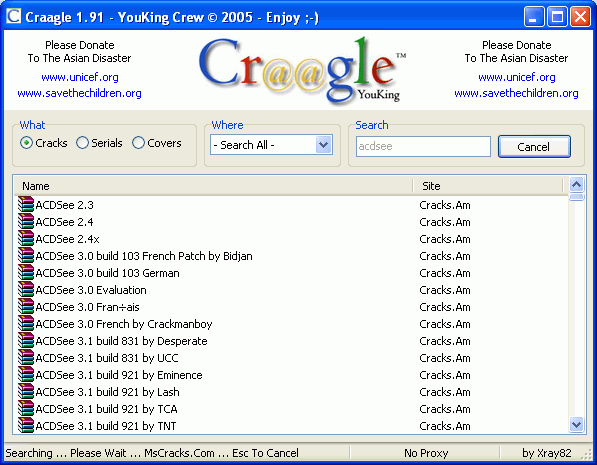Click the Craagle app icon in title bar
Viewport: 597px width, 465px height.
point(14,16)
